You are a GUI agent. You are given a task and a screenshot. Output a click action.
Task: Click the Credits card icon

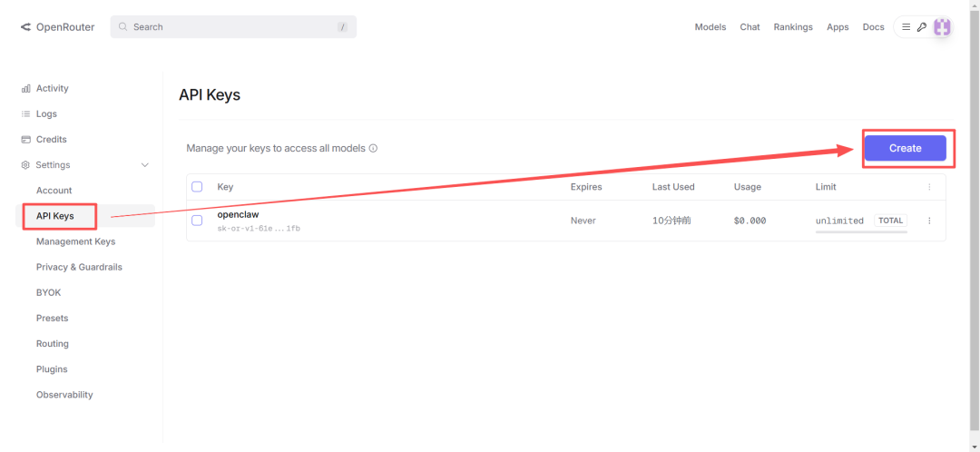(25, 140)
